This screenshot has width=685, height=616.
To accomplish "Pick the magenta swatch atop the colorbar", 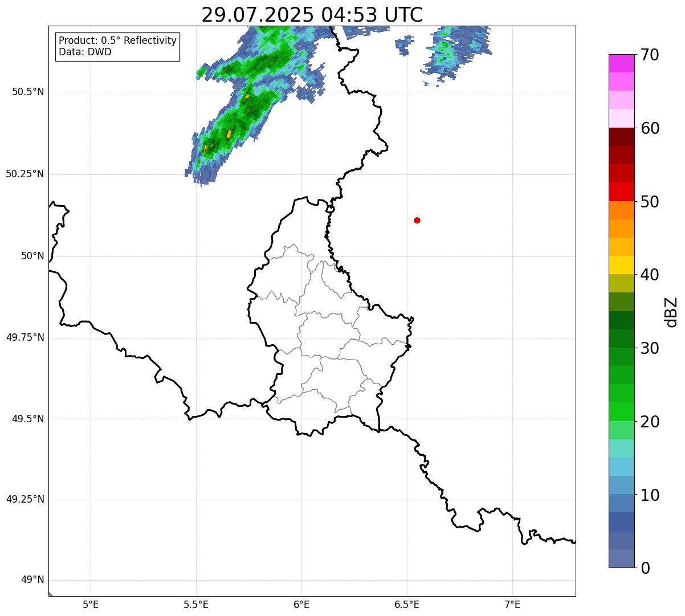I will point(621,63).
